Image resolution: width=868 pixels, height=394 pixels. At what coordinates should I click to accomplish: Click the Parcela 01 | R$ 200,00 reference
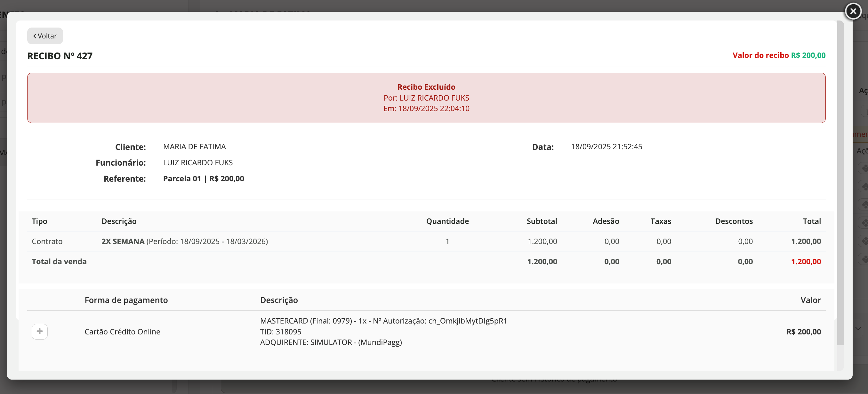click(x=204, y=178)
